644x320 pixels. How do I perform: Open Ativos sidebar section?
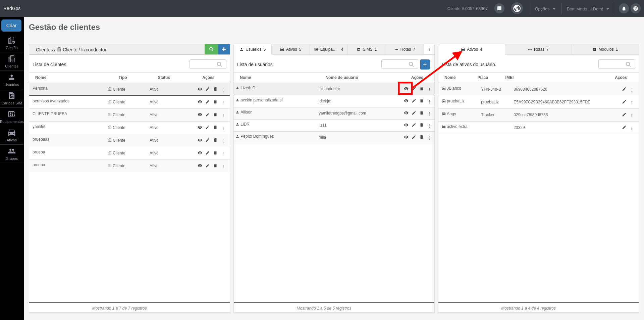tap(12, 135)
